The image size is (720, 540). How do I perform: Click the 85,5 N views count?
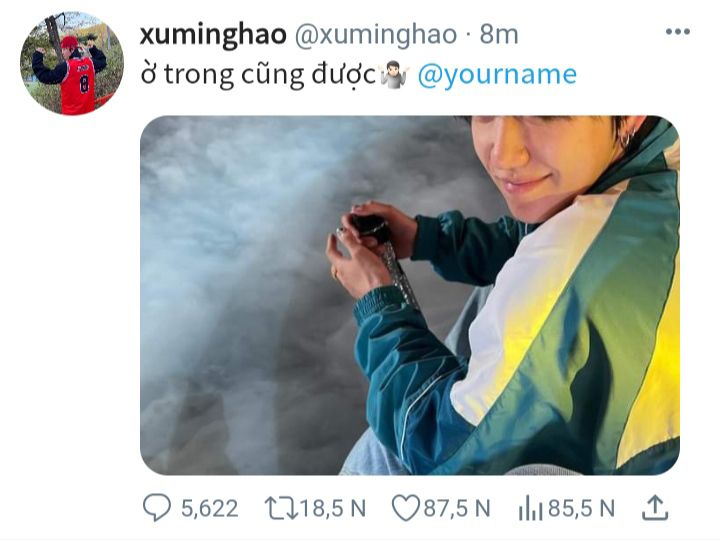coord(581,509)
